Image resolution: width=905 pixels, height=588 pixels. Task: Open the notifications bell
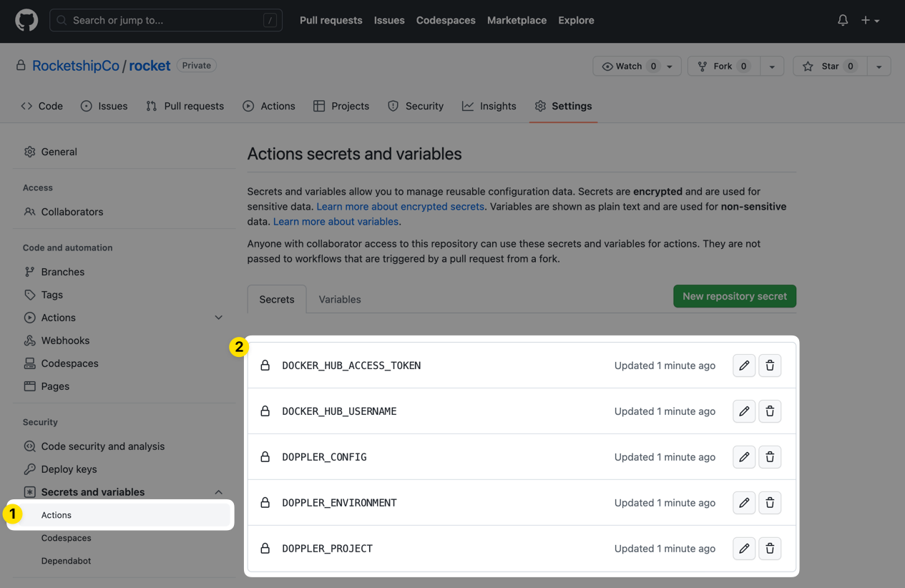click(843, 20)
